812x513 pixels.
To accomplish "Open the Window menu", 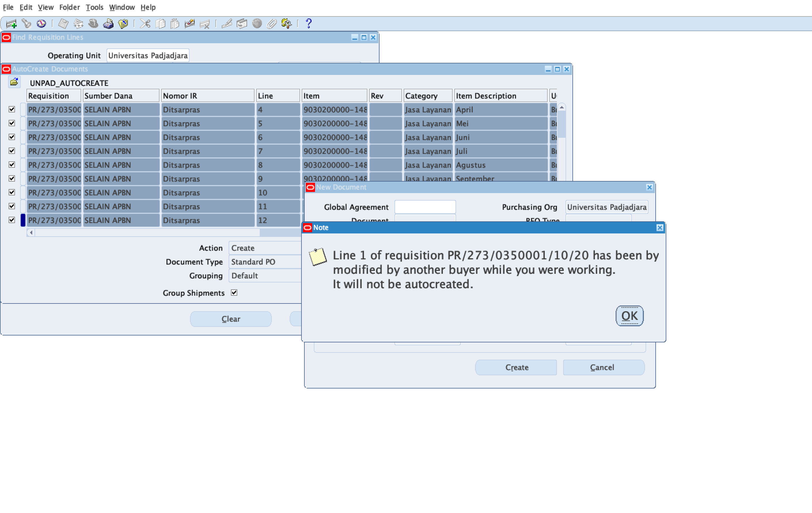I will point(122,7).
